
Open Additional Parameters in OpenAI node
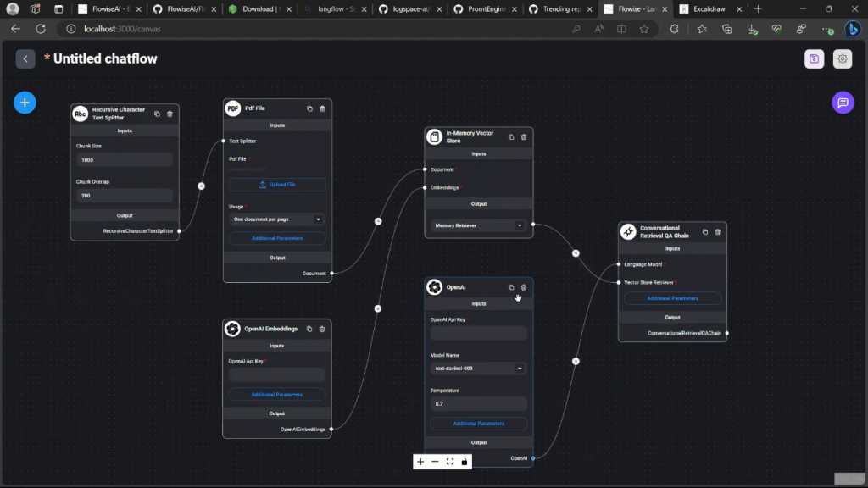click(x=479, y=424)
